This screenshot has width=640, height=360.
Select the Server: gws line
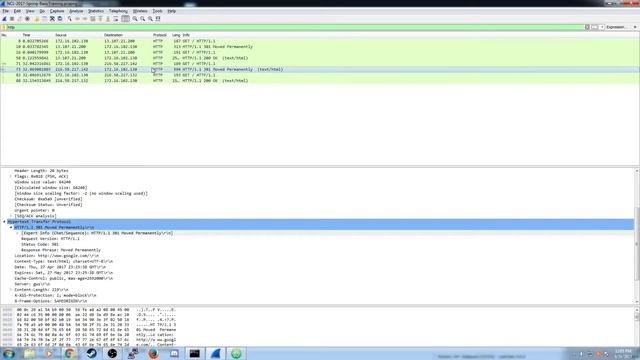(x=32, y=284)
